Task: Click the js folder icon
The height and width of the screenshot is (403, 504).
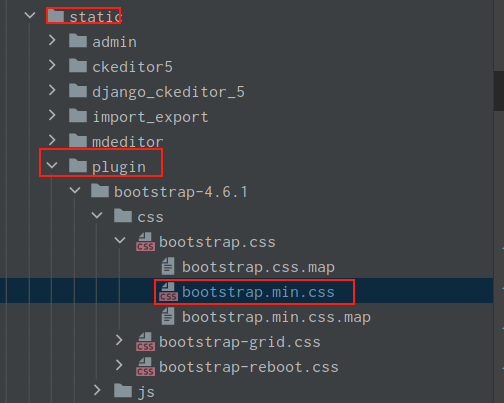Action: (123, 391)
